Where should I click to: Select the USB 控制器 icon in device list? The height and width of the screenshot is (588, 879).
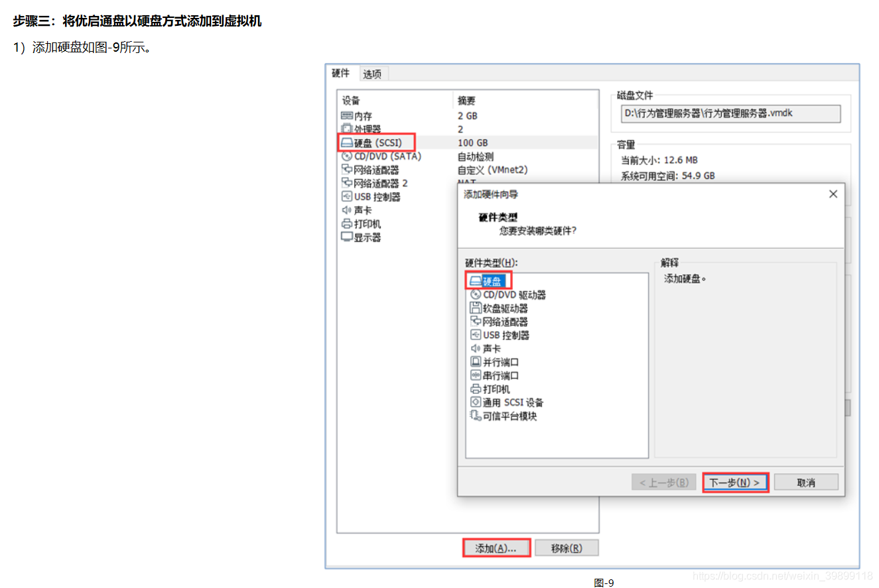point(347,197)
